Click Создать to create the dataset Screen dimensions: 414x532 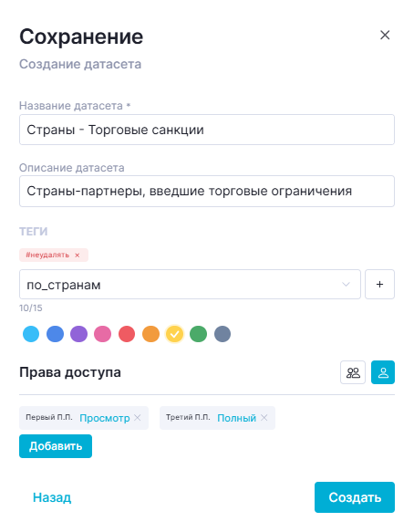point(355,497)
